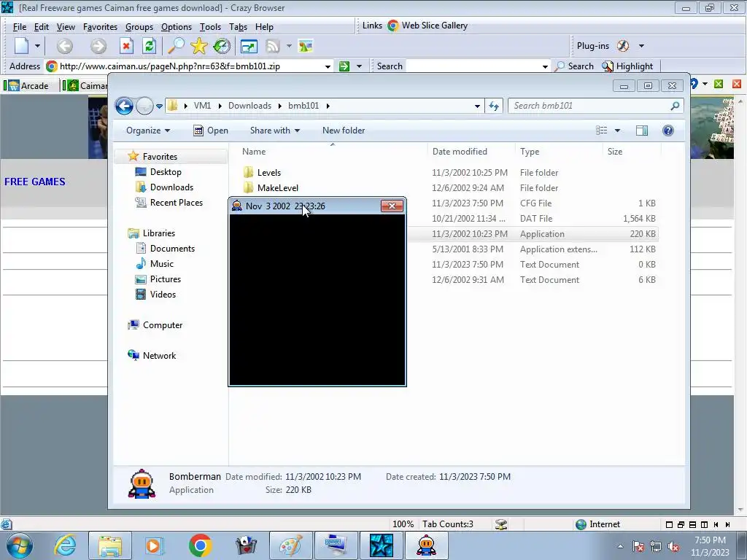
Task: Click the tile horizontally icon in status bar
Action: coord(692,524)
